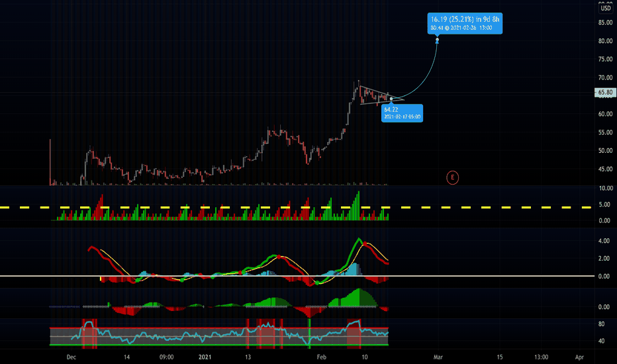The width and height of the screenshot is (617, 364).
Task: Select the current price label 65.80
Action: [x=605, y=93]
